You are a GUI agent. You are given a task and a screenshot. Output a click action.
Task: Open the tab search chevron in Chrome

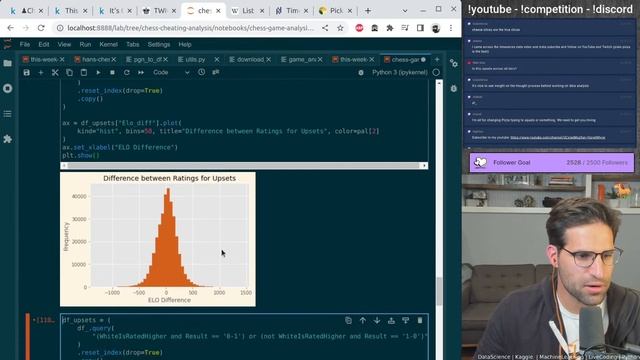click(405, 11)
